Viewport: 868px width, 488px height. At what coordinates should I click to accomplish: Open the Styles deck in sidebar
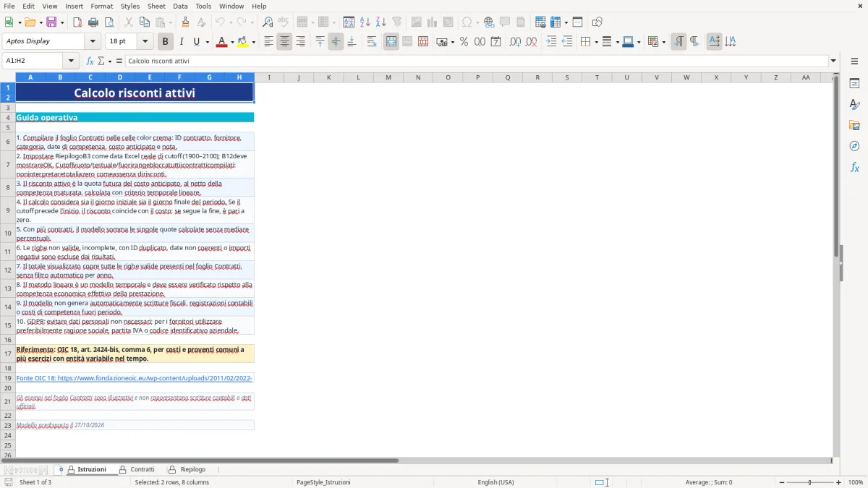(854, 104)
